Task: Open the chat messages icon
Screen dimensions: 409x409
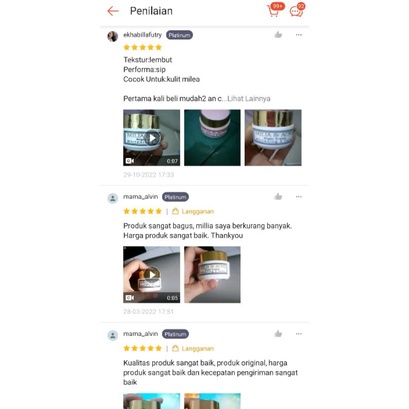Action: click(x=296, y=11)
